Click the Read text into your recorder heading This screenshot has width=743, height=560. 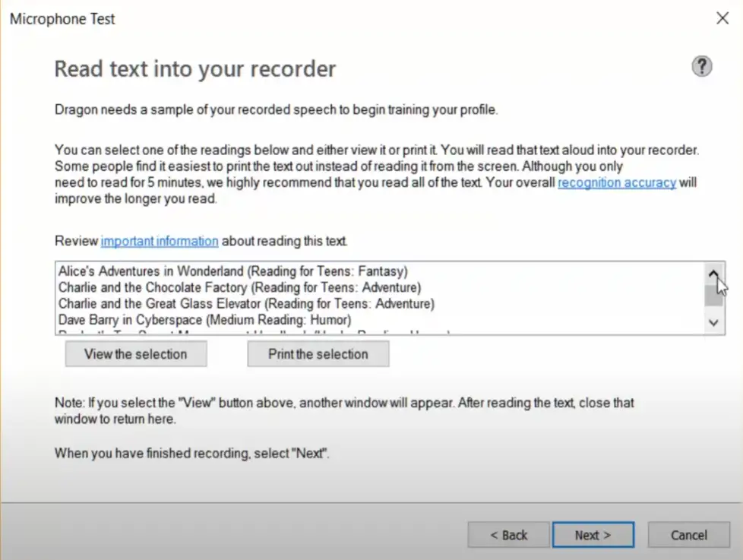[195, 69]
